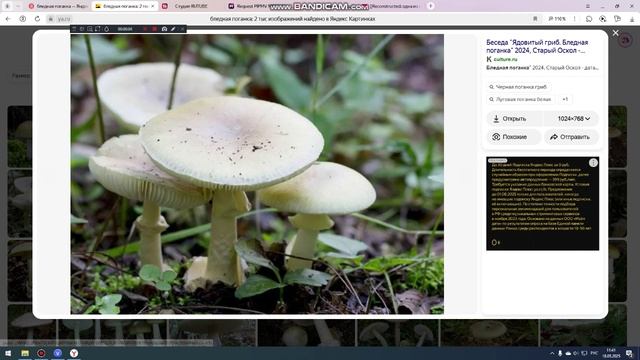Open the notification center icon

[x=630, y=353]
